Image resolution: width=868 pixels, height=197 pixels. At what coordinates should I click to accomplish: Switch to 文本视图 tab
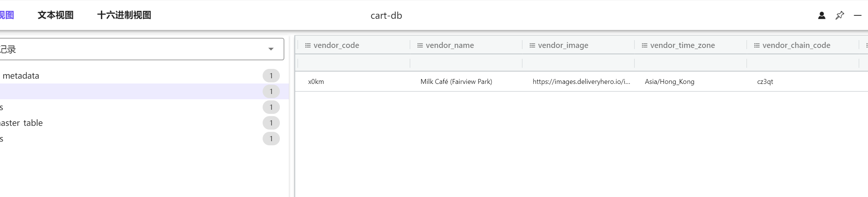(x=55, y=15)
